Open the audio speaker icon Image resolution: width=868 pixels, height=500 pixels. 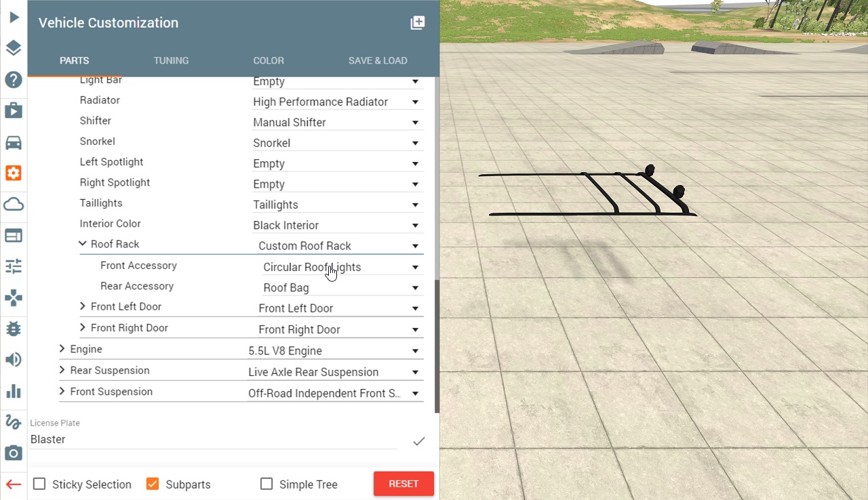(x=14, y=360)
